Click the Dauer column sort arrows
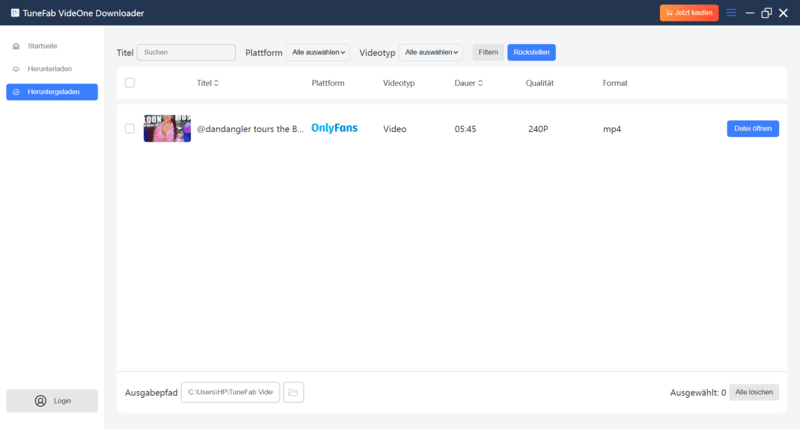Image resolution: width=800 pixels, height=429 pixels. (480, 83)
